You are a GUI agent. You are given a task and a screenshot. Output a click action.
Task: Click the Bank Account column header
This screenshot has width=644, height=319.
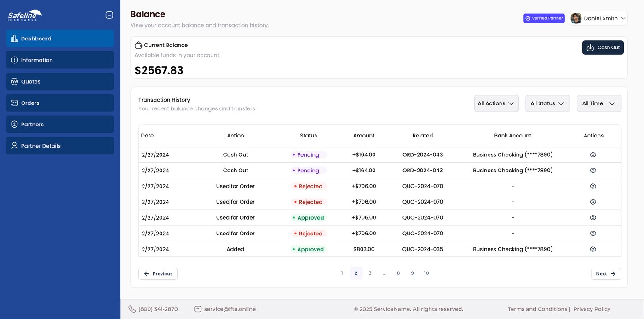pyautogui.click(x=512, y=136)
